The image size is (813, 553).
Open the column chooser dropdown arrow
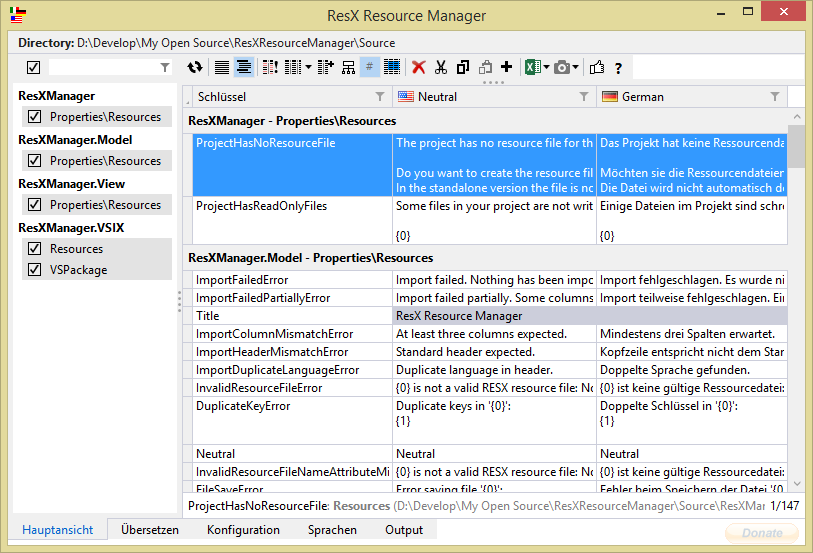(x=308, y=67)
